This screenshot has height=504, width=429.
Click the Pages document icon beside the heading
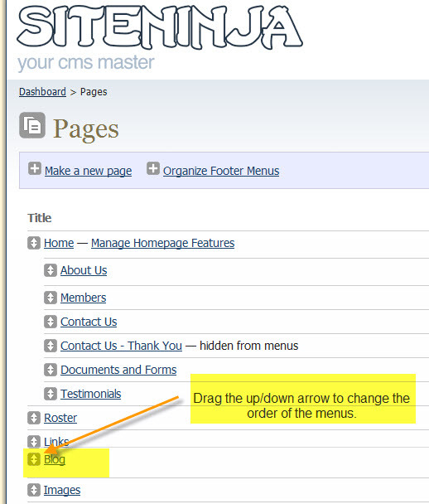(32, 125)
